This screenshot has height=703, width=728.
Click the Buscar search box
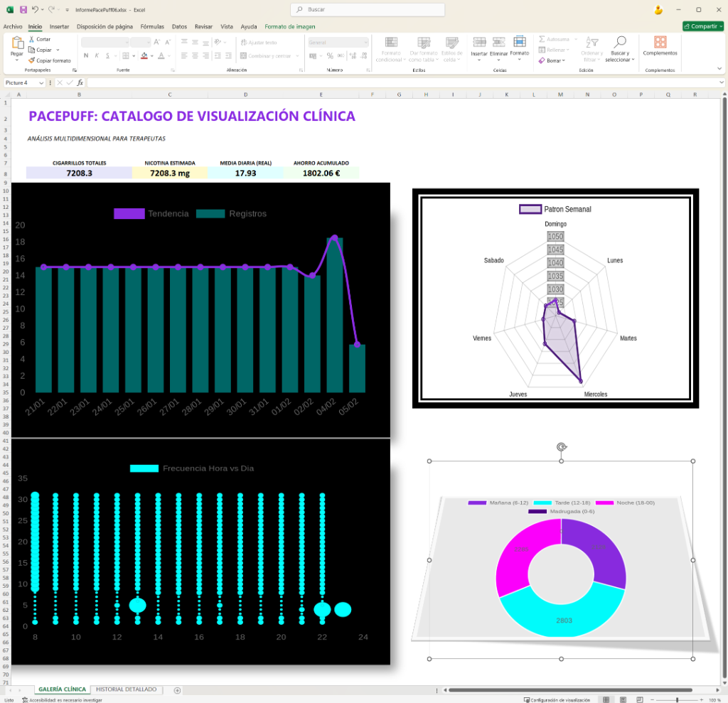368,9
